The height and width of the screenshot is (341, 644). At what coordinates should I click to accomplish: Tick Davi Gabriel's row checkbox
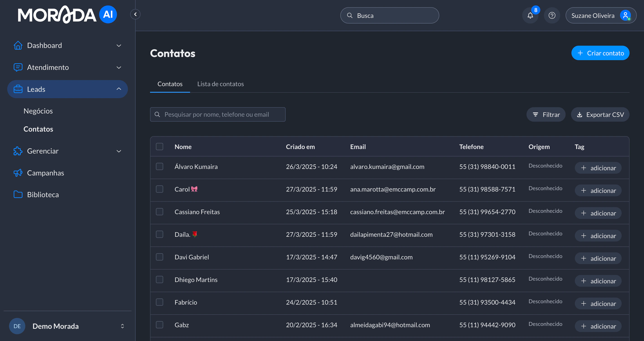160,257
